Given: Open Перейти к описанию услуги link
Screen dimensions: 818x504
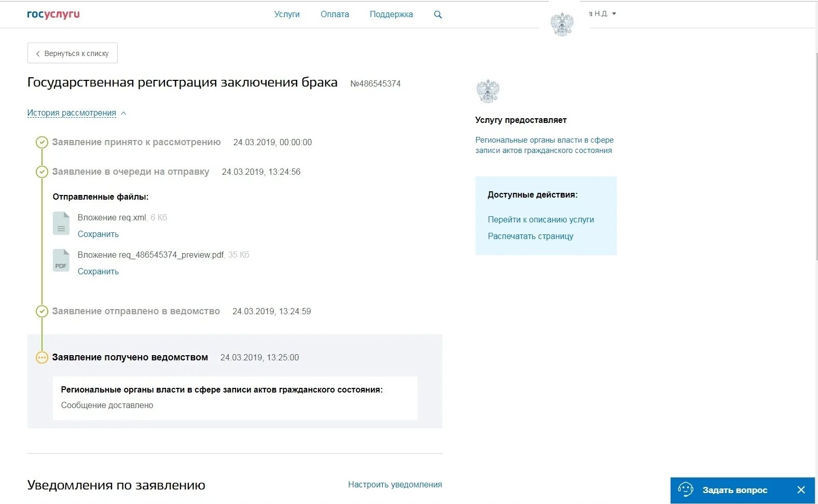Looking at the screenshot, I should [x=541, y=220].
